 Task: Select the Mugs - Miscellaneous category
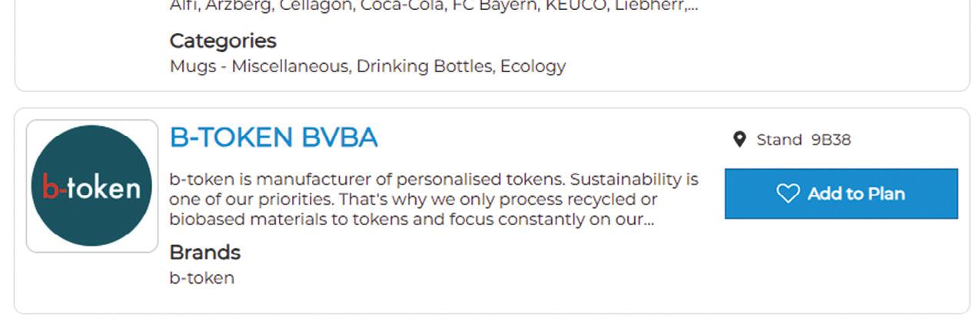point(259,66)
